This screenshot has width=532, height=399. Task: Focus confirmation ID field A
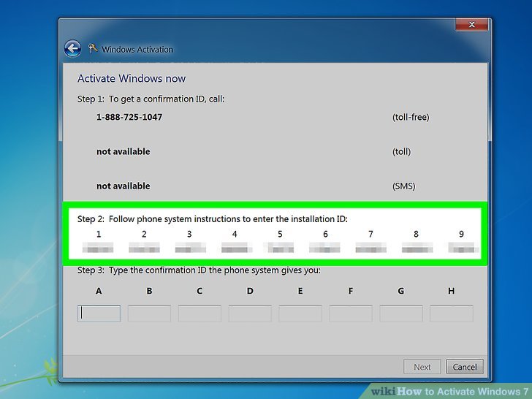pyautogui.click(x=99, y=313)
